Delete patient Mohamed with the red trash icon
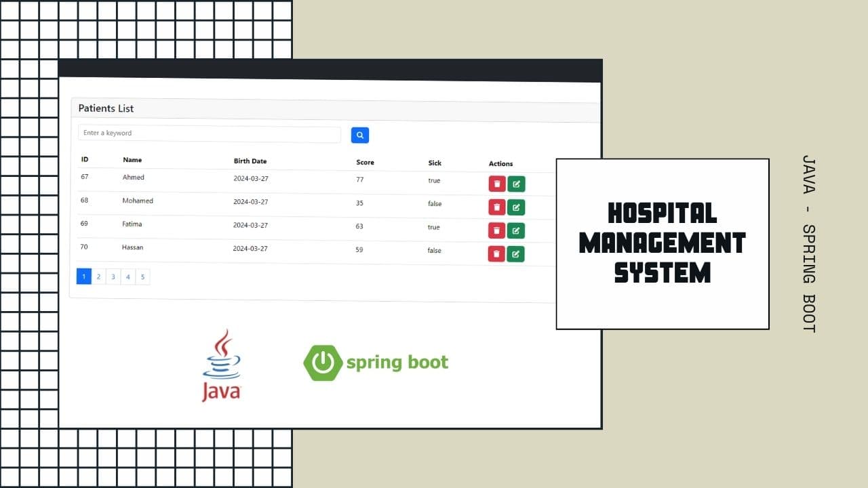This screenshot has width=868, height=488. pos(497,207)
